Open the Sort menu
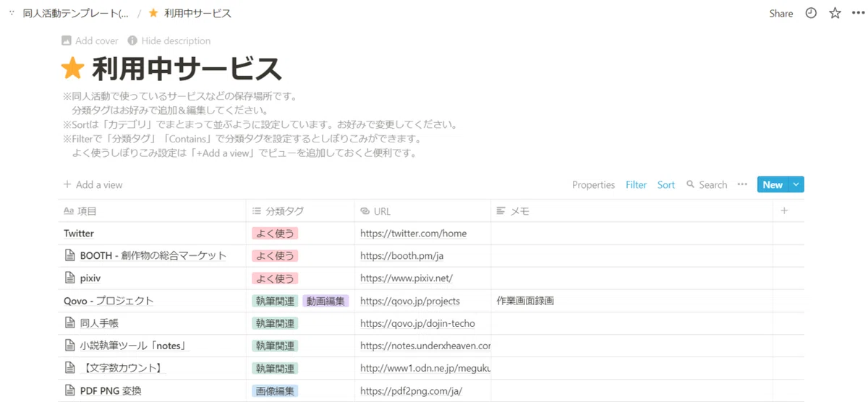The height and width of the screenshot is (402, 868). (666, 184)
